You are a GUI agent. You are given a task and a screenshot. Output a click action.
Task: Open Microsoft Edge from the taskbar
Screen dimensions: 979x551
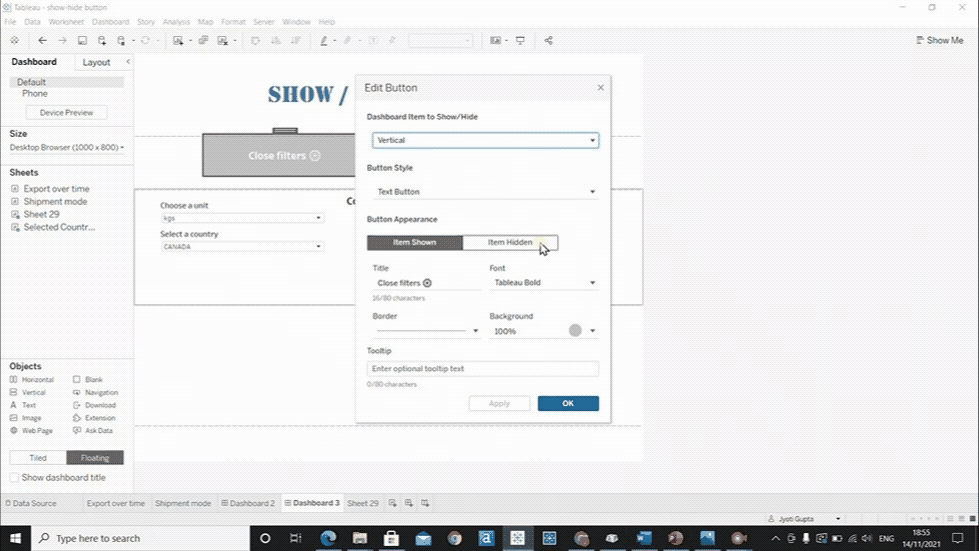point(328,538)
